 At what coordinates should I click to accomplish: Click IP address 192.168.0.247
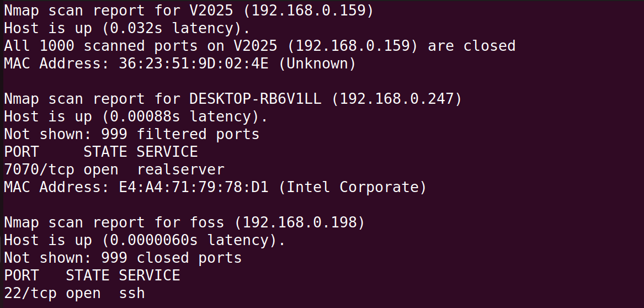coord(397,99)
